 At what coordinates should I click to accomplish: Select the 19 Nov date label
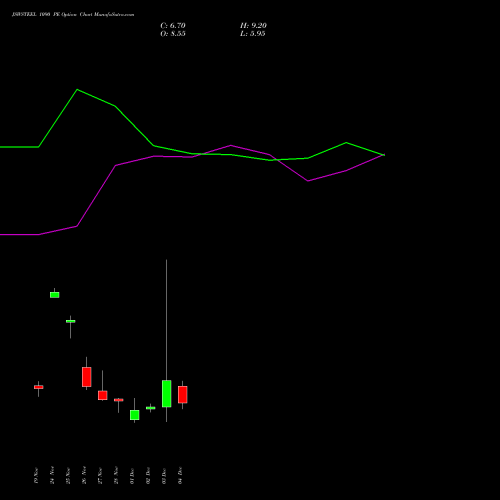click(x=36, y=476)
